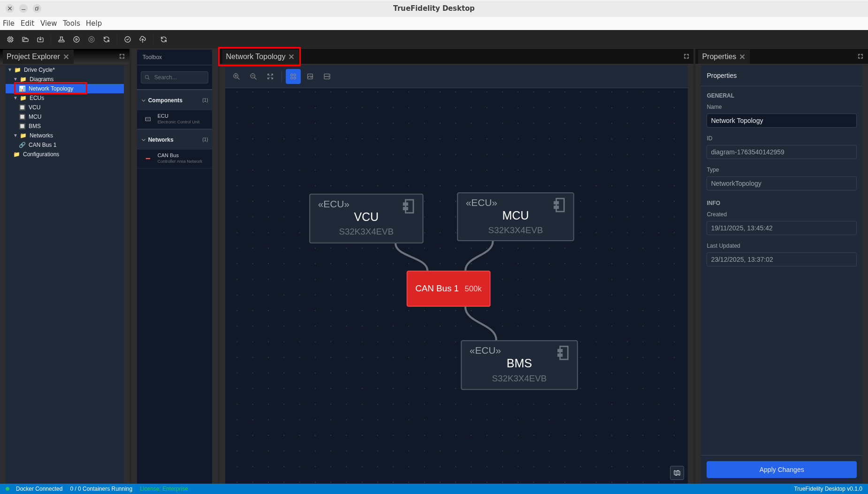This screenshot has height=494, width=868.
Task: Select the red CAN Bus 1 node
Action: click(449, 289)
